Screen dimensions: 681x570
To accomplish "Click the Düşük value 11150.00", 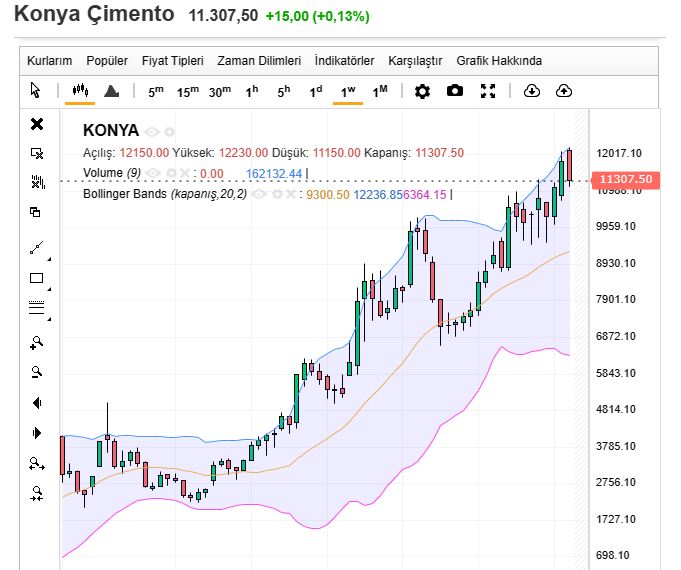I will pos(337,153).
